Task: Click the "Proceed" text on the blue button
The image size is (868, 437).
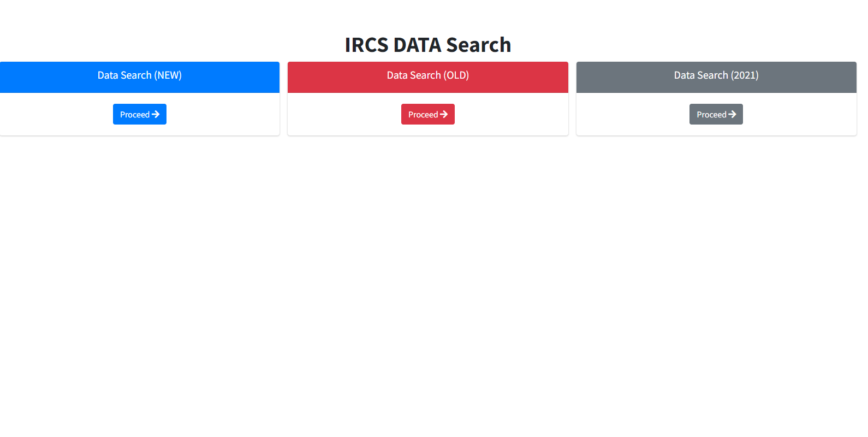Action: pos(134,115)
